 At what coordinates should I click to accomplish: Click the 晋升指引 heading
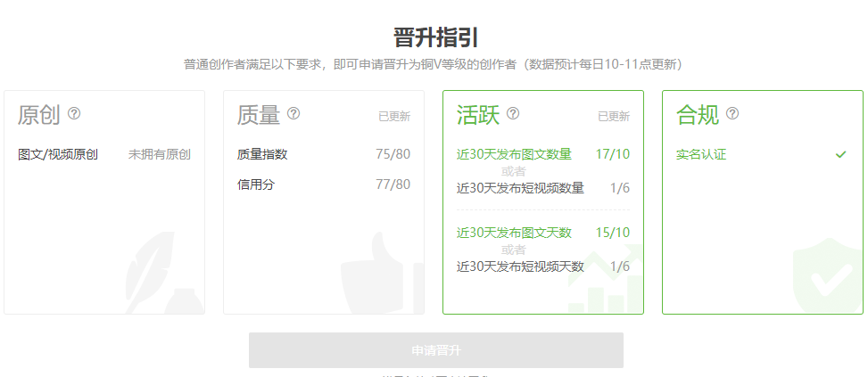(x=435, y=38)
